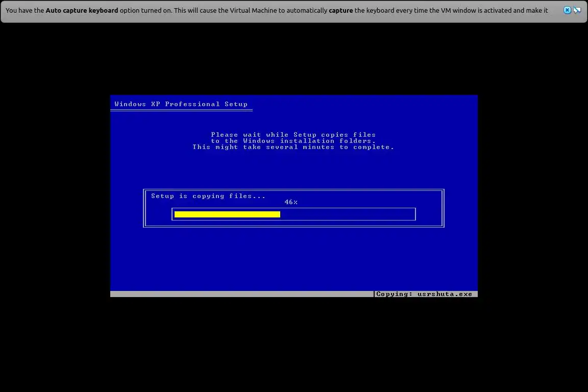The image size is (588, 392).
Task: Click the don't-show-again message icon
Action: [x=577, y=10]
